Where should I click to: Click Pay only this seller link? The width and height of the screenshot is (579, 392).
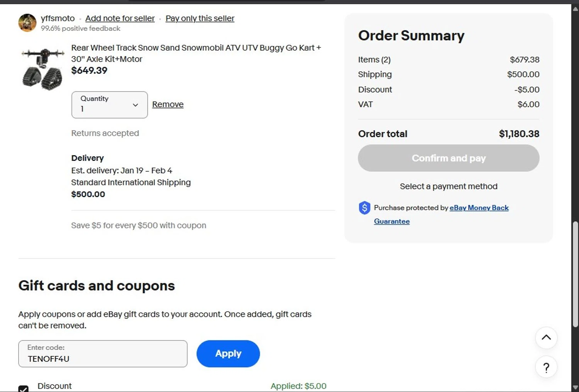point(200,18)
